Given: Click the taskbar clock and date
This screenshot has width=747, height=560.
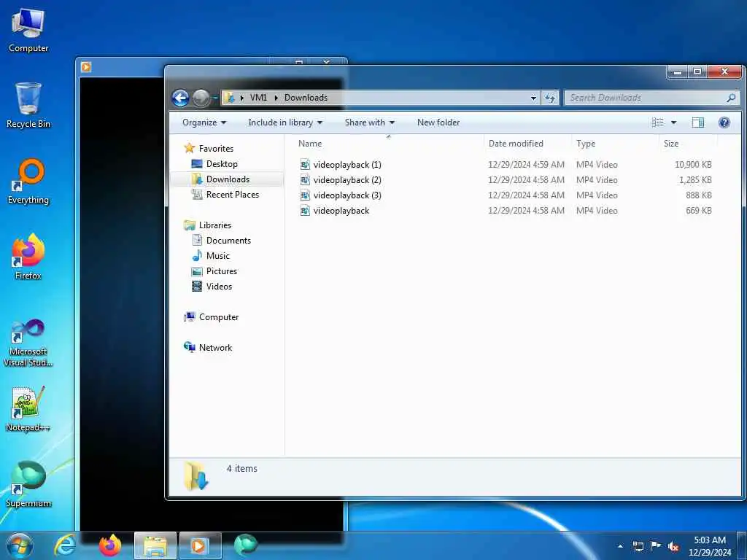Looking at the screenshot, I should tap(710, 546).
